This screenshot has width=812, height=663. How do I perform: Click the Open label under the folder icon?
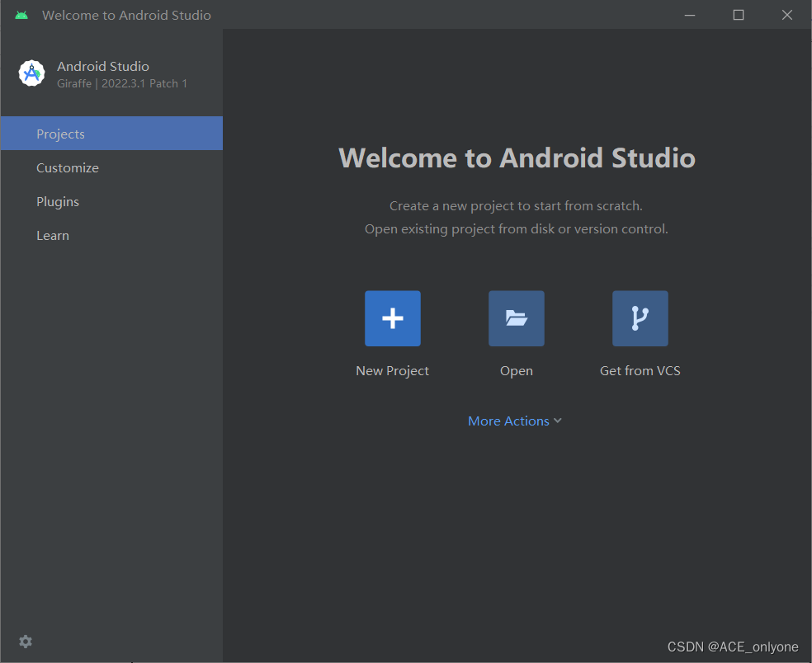pos(517,370)
